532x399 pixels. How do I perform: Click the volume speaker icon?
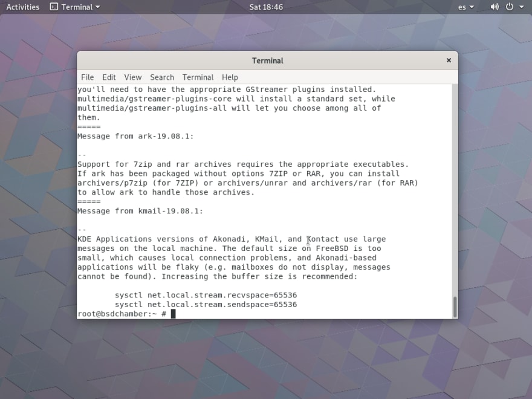pos(495,7)
